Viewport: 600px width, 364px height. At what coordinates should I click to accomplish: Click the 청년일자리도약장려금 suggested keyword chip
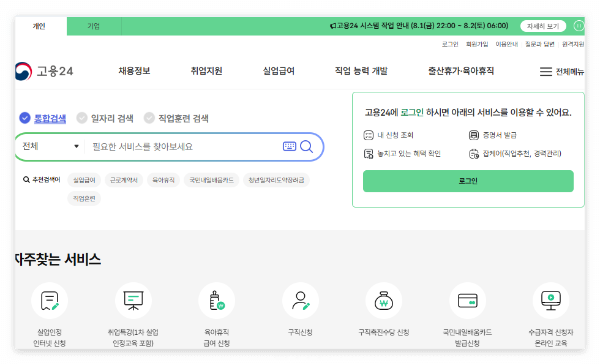tap(276, 180)
